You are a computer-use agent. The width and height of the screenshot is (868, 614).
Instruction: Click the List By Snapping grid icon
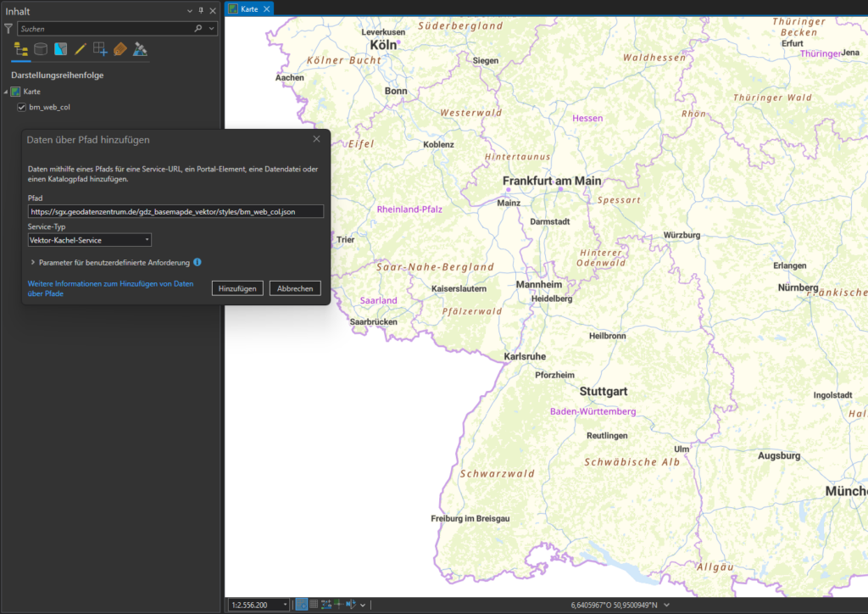click(99, 49)
